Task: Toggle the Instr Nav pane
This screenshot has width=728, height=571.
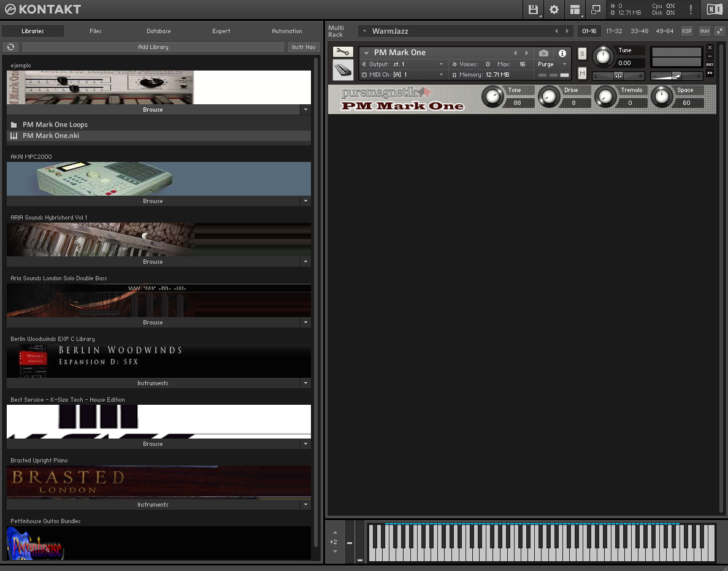Action: (304, 47)
